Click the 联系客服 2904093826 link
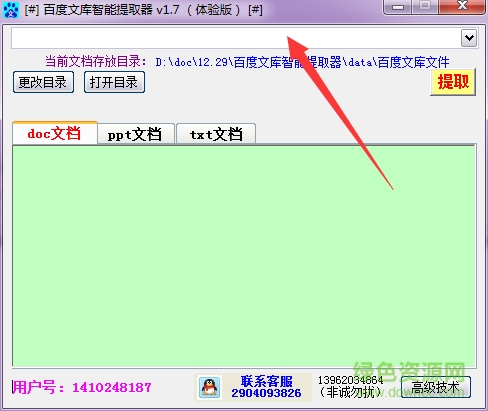Image resolution: width=488 pixels, height=411 pixels. [266, 387]
